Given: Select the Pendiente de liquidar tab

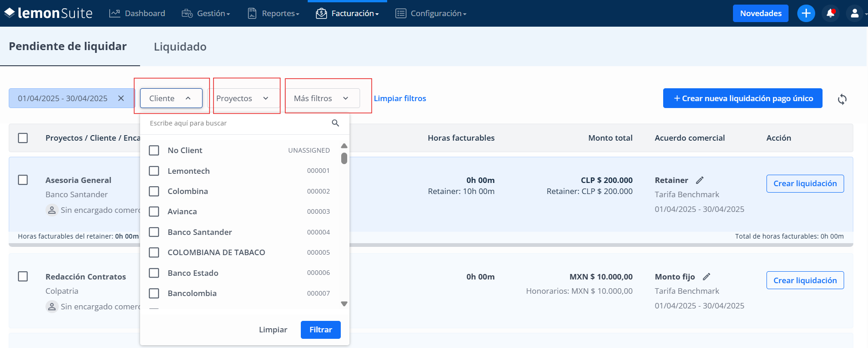Looking at the screenshot, I should [68, 46].
